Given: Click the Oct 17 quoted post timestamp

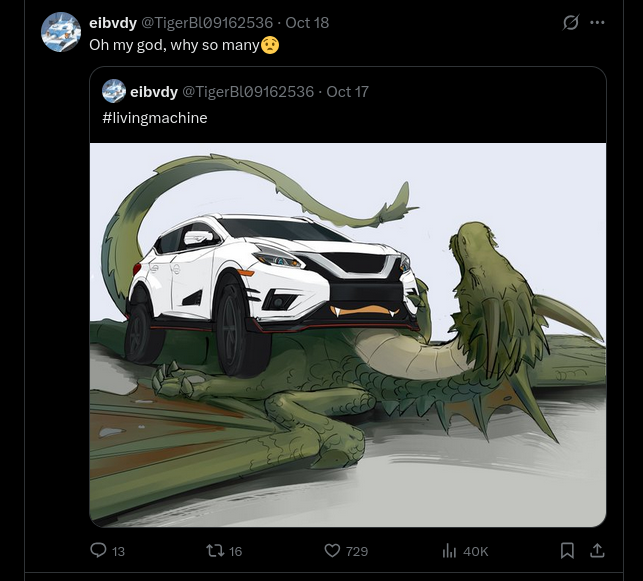Looking at the screenshot, I should click(x=348, y=92).
